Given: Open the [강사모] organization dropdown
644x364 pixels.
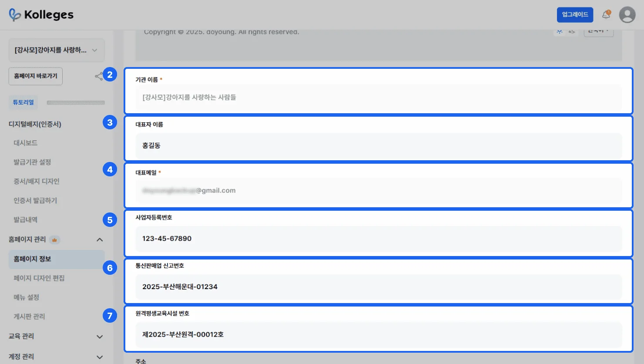Looking at the screenshot, I should coord(57,50).
